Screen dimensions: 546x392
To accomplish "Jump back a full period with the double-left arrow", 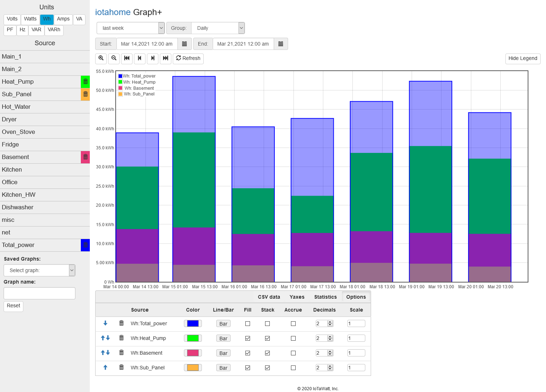I will 127,58.
